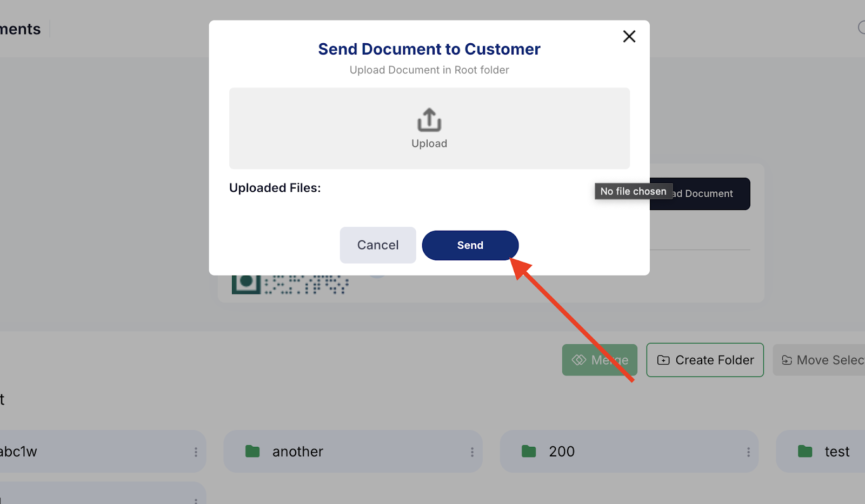865x504 pixels.
Task: Click 'Send Document to Customer' heading
Action: (429, 49)
